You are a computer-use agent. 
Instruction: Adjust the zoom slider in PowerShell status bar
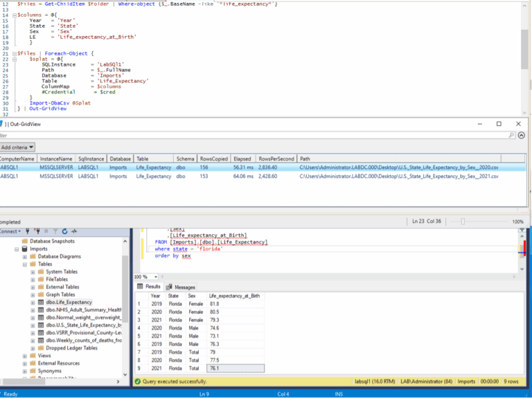click(x=462, y=221)
